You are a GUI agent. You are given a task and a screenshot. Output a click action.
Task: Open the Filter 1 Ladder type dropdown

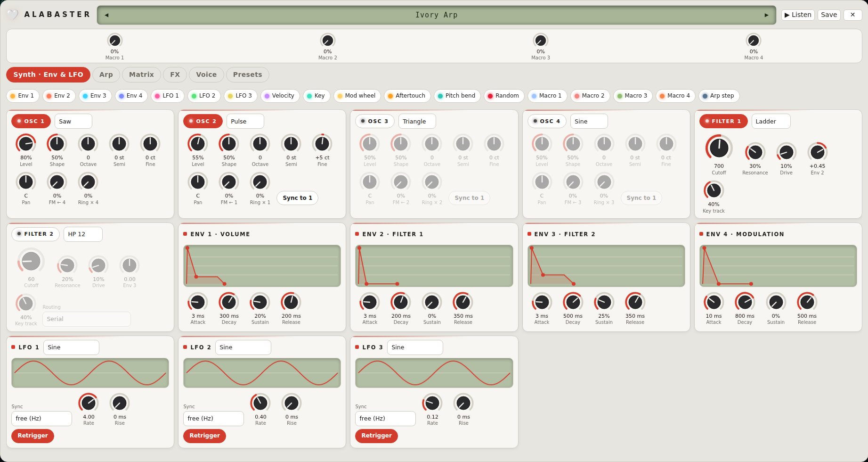[x=771, y=121]
